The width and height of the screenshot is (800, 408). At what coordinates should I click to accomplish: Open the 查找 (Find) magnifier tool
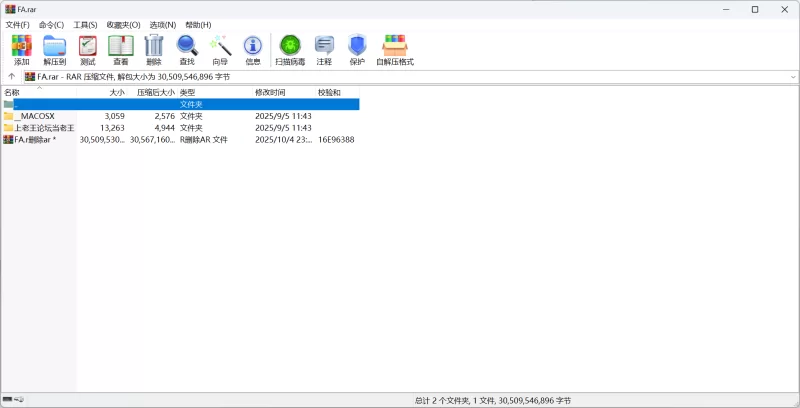pos(187,50)
